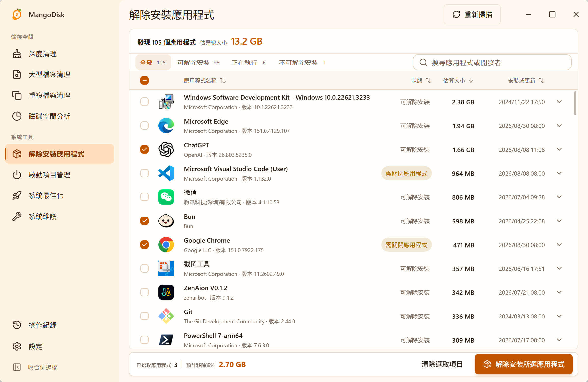This screenshot has height=382, width=588.
Task: Expand the Windows SDK row details chevron
Action: (x=559, y=102)
